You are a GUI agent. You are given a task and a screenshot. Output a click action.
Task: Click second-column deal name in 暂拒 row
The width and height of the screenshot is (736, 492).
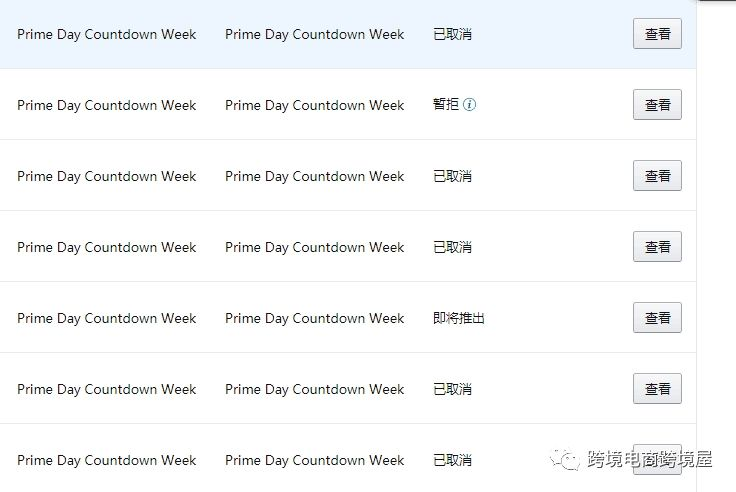[x=314, y=106]
